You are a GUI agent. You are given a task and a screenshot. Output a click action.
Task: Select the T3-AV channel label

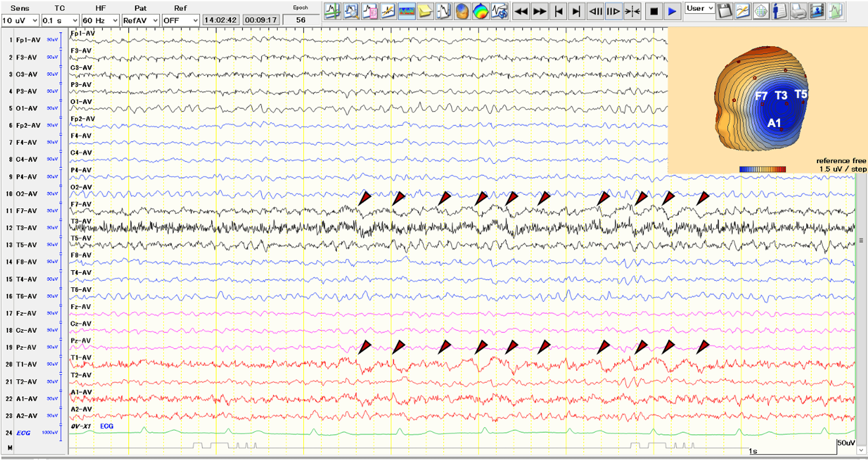[26, 228]
